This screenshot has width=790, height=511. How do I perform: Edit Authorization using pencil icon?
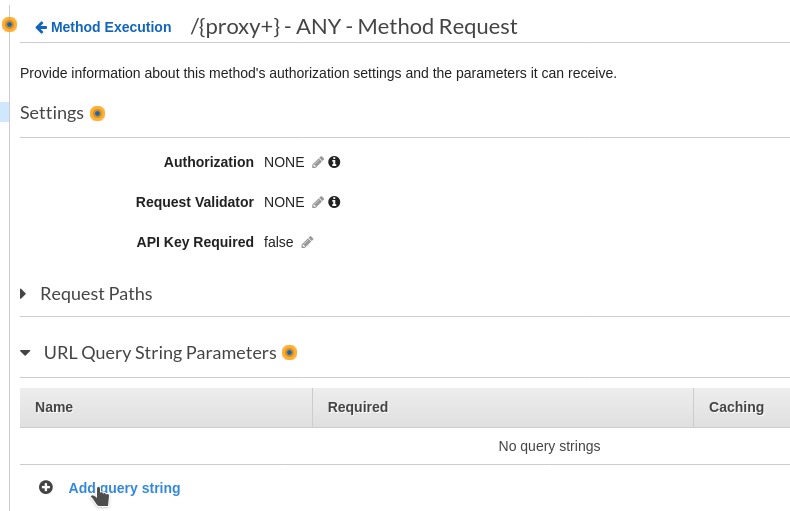pyautogui.click(x=317, y=162)
